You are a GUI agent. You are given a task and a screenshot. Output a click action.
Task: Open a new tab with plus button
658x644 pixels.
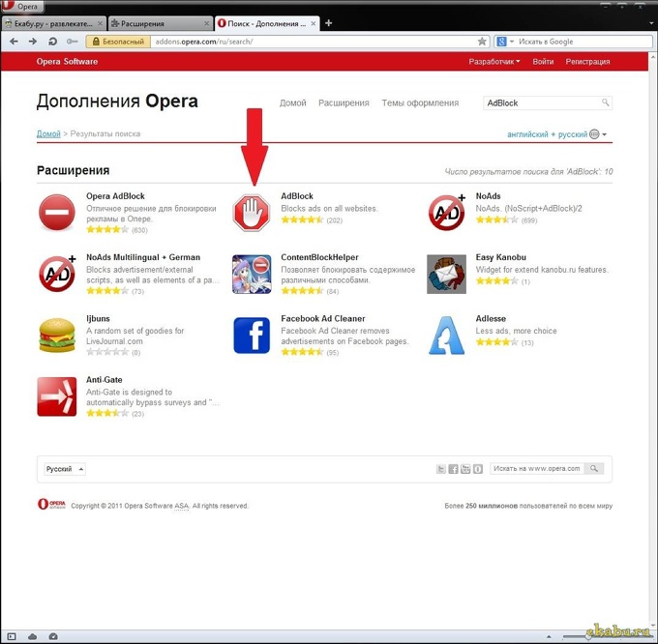pyautogui.click(x=329, y=23)
